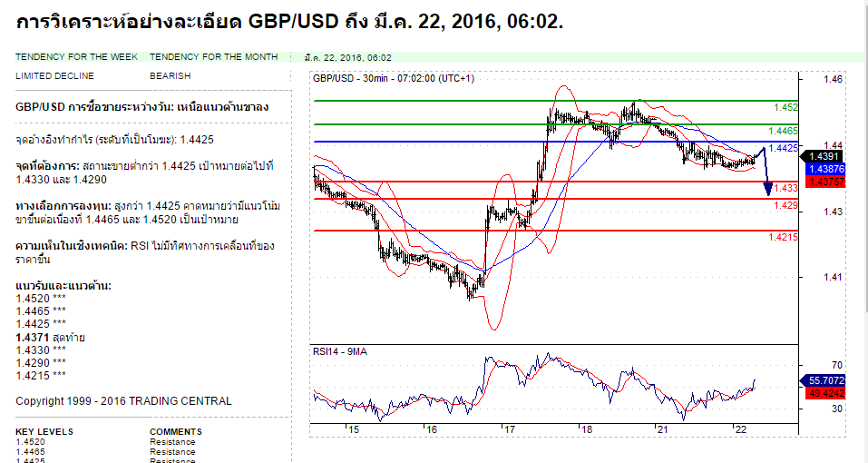
Task: Select 'TENDENCY FOR THE WEEK' header
Action: 77,57
